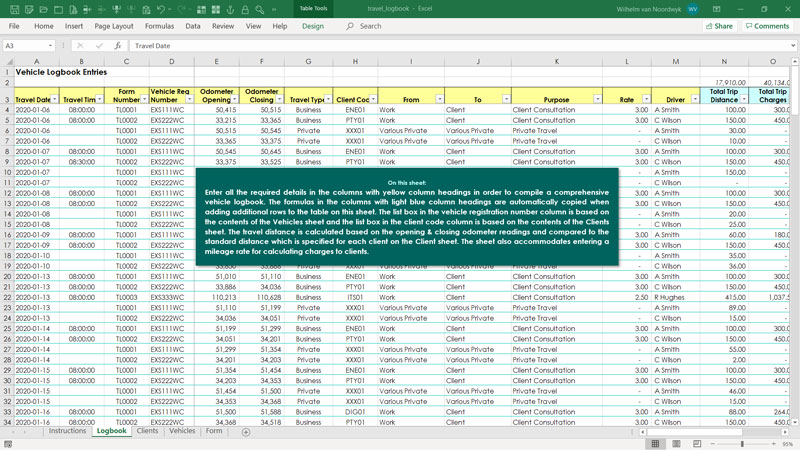Click the freeze panes grid icon
800x450 pixels.
(202, 10)
